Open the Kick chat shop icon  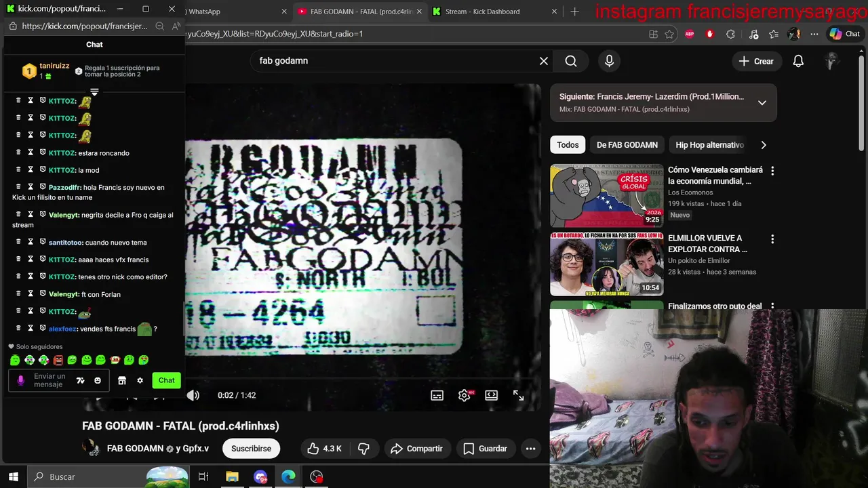coord(122,380)
